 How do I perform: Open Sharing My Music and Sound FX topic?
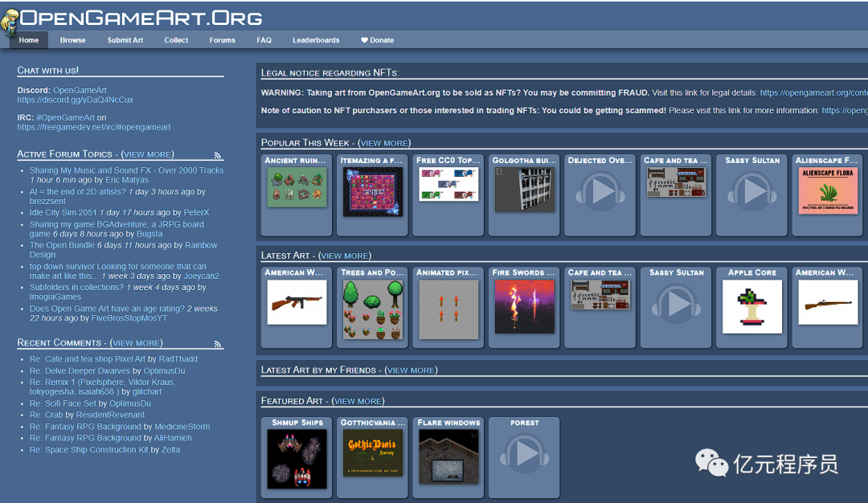[127, 170]
